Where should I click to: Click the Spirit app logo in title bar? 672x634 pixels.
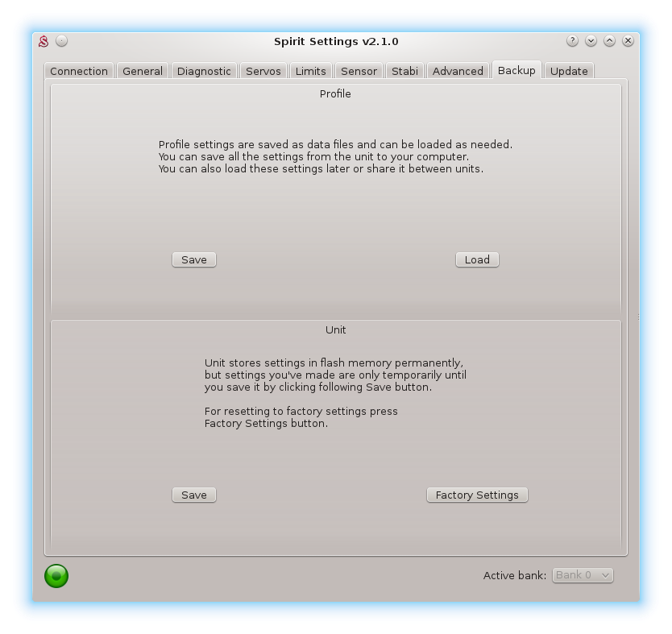click(44, 41)
